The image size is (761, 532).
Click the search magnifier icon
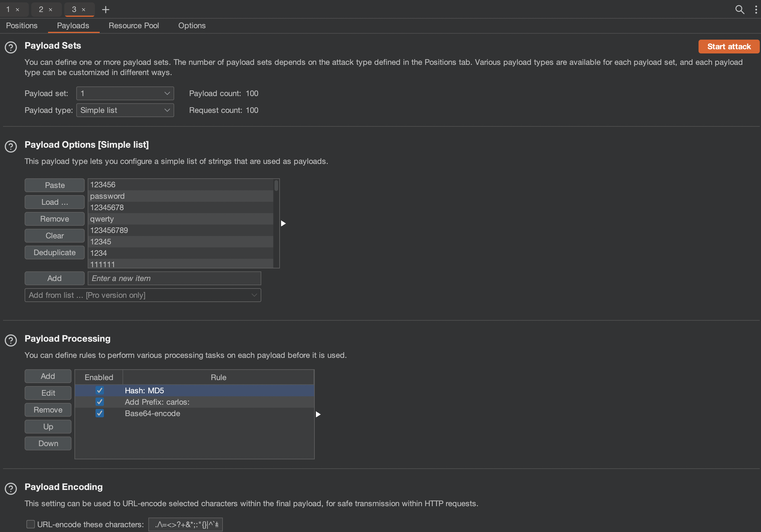point(739,10)
